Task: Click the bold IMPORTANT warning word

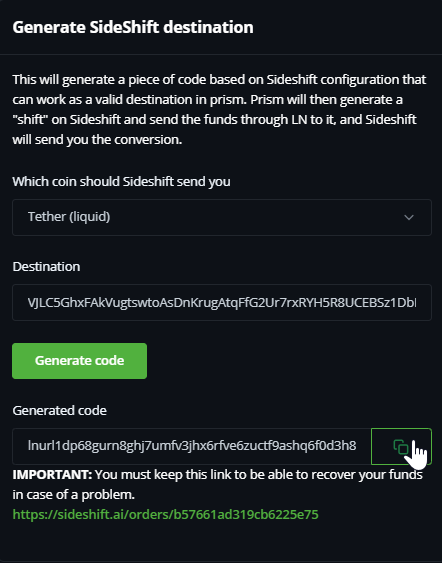Action: click(52, 475)
